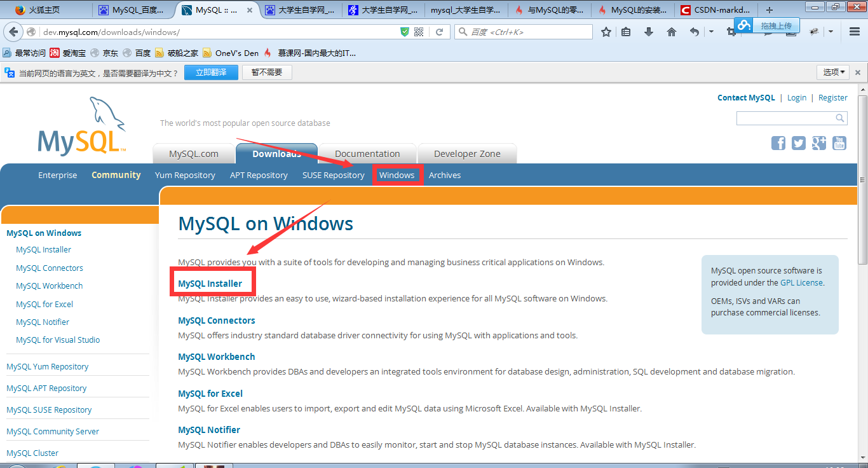The image size is (868, 468).
Task: Reload the page with the refresh icon
Action: 439,32
